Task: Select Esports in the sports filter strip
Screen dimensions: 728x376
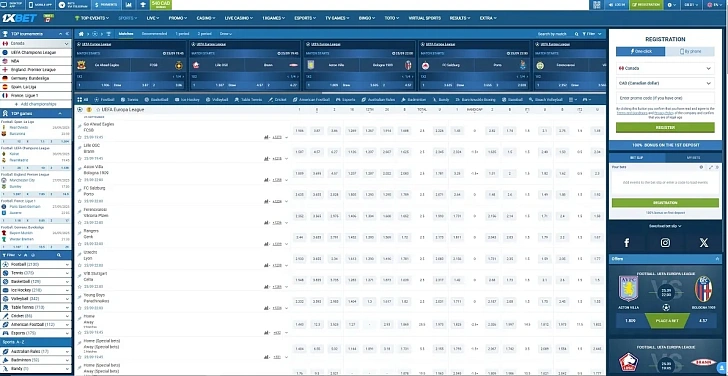Action: click(x=346, y=99)
